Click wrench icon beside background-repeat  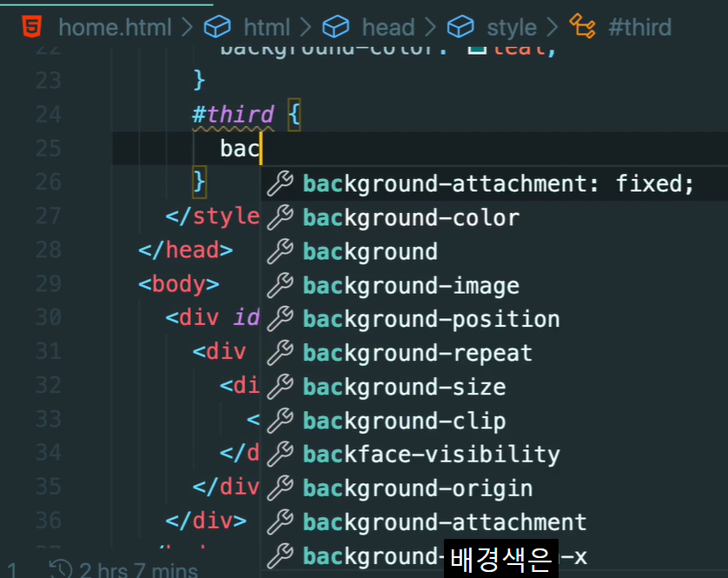click(x=280, y=353)
